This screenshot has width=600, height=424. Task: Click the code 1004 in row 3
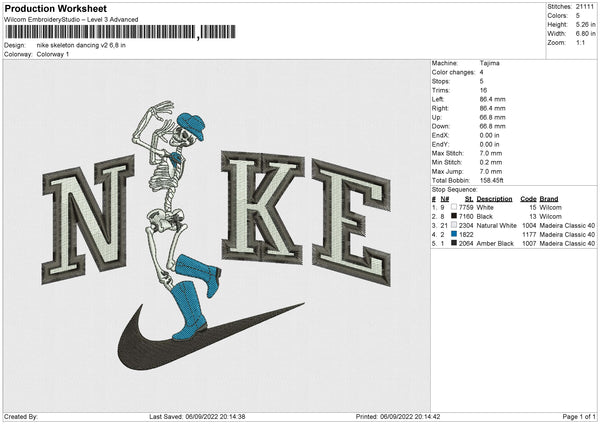(x=529, y=225)
